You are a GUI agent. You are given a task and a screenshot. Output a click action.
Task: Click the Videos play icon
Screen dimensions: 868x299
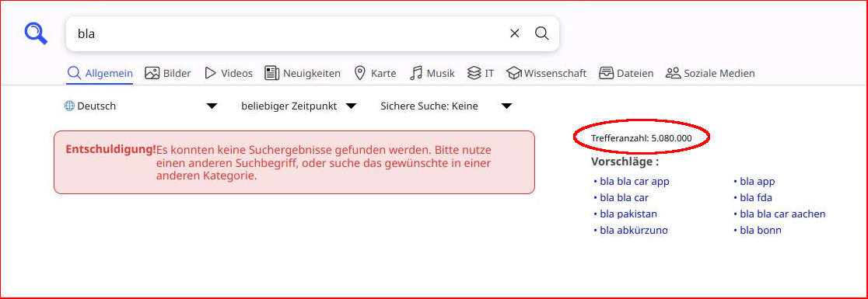pyautogui.click(x=210, y=73)
